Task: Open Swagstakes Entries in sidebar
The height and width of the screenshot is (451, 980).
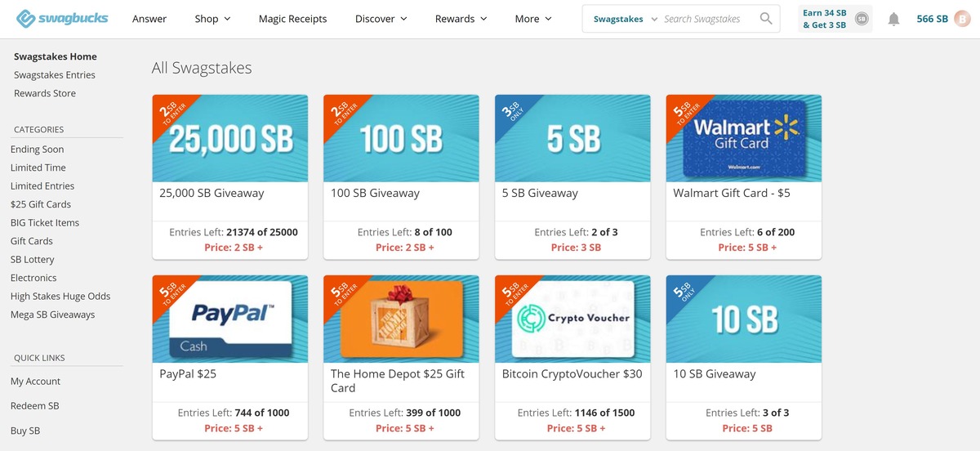Action: [x=55, y=75]
